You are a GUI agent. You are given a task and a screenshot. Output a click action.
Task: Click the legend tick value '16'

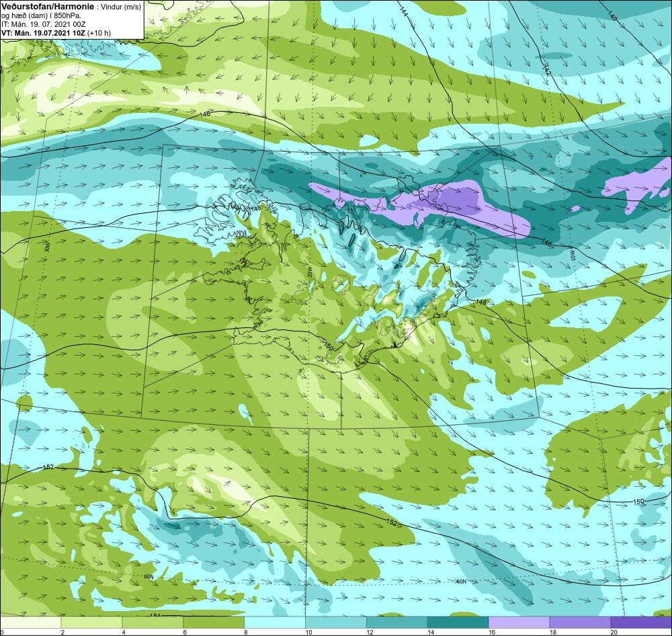tap(492, 632)
